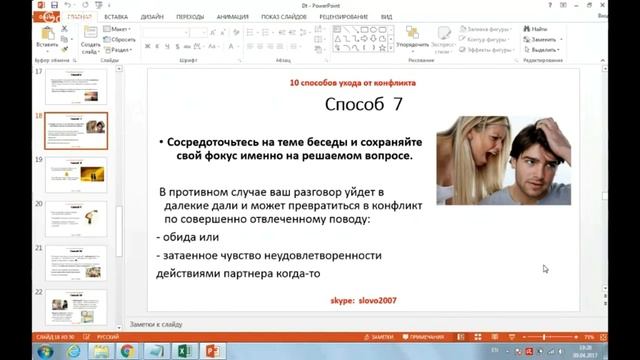640x360 pixels.
Task: Select slide 17 thumbnail
Action: 76,87
